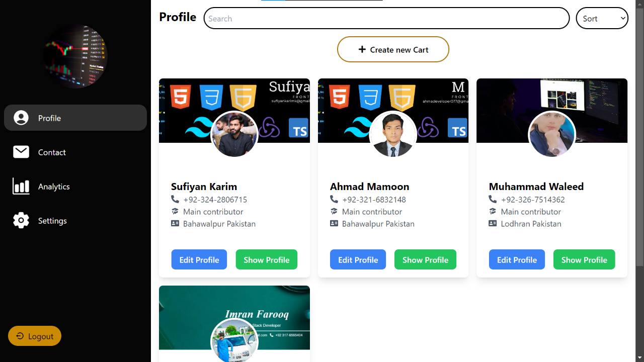Click Bahawalpur Pakistan on Ahmad Mamoon card
This screenshot has width=644, height=362.
click(378, 223)
